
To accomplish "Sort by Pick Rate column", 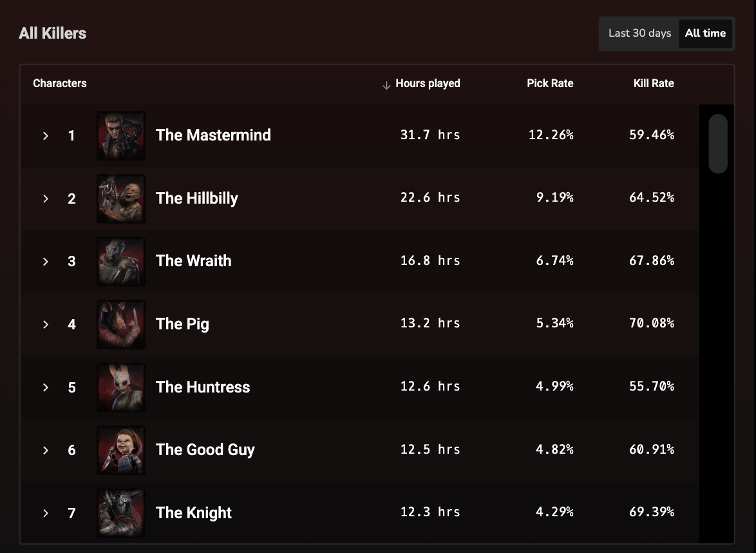I will [x=550, y=84].
